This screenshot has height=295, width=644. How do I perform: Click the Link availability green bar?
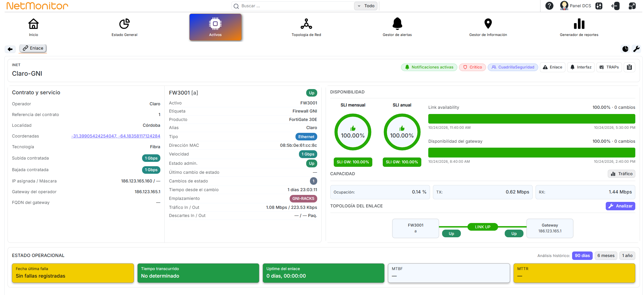click(x=531, y=119)
